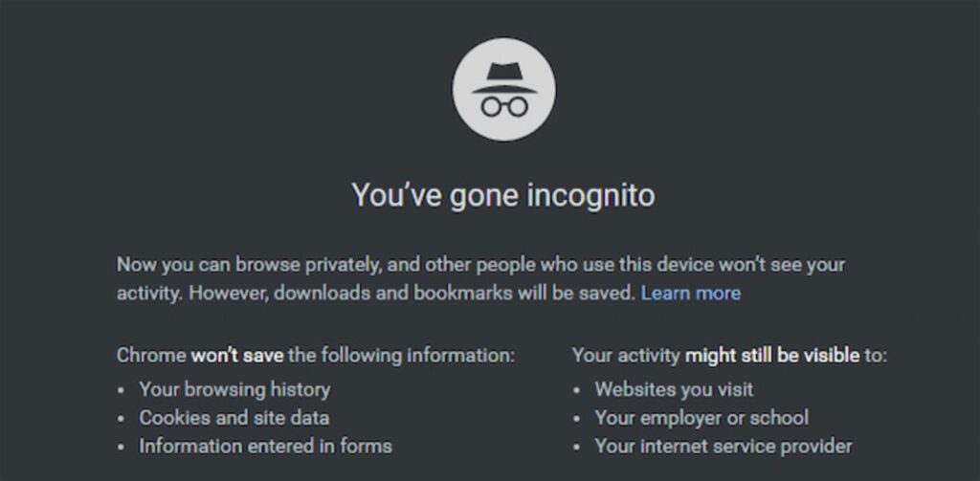Click the bullet beside "Your internet service provider"
This screenshot has height=481, width=980.
coord(577,448)
